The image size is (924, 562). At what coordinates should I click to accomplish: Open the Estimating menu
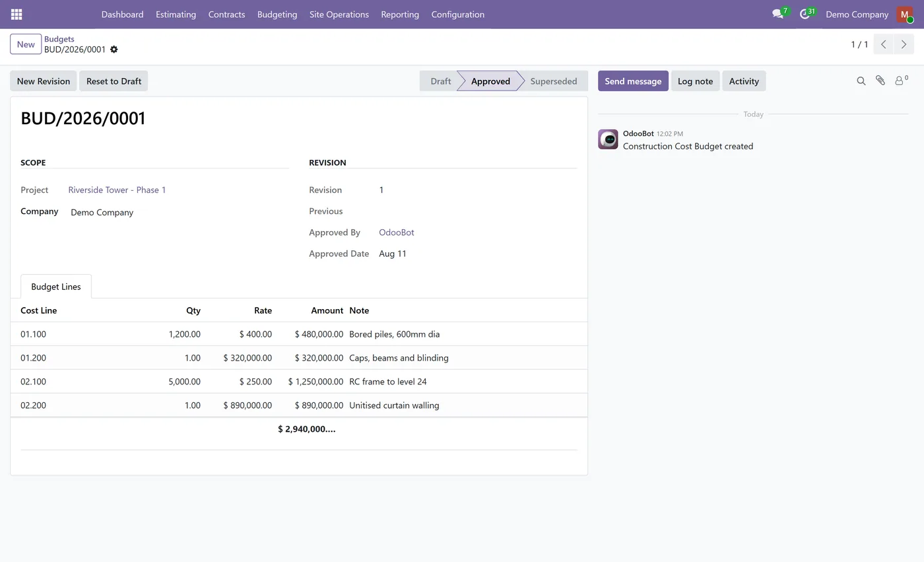[x=176, y=15]
